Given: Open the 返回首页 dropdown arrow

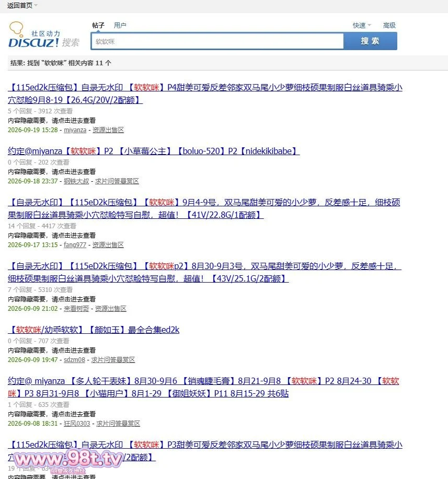Looking at the screenshot, I should pyautogui.click(x=36, y=6).
